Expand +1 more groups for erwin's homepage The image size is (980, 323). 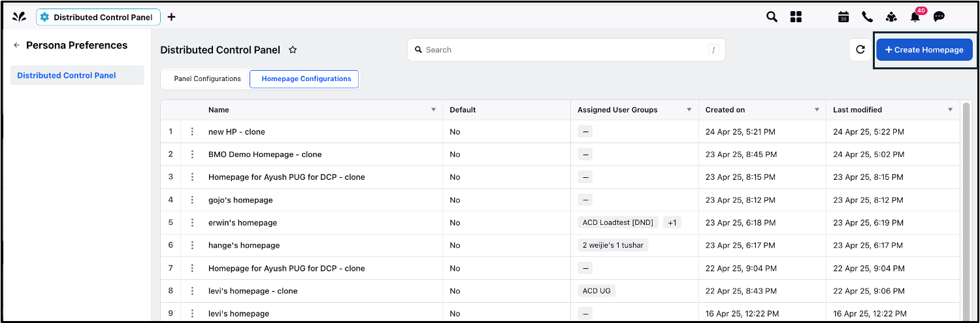point(672,222)
